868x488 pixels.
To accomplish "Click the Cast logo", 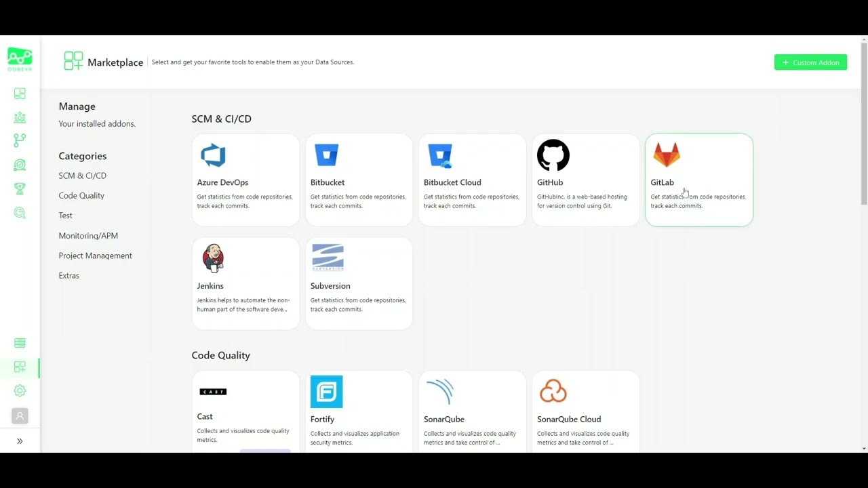I will pos(213,392).
